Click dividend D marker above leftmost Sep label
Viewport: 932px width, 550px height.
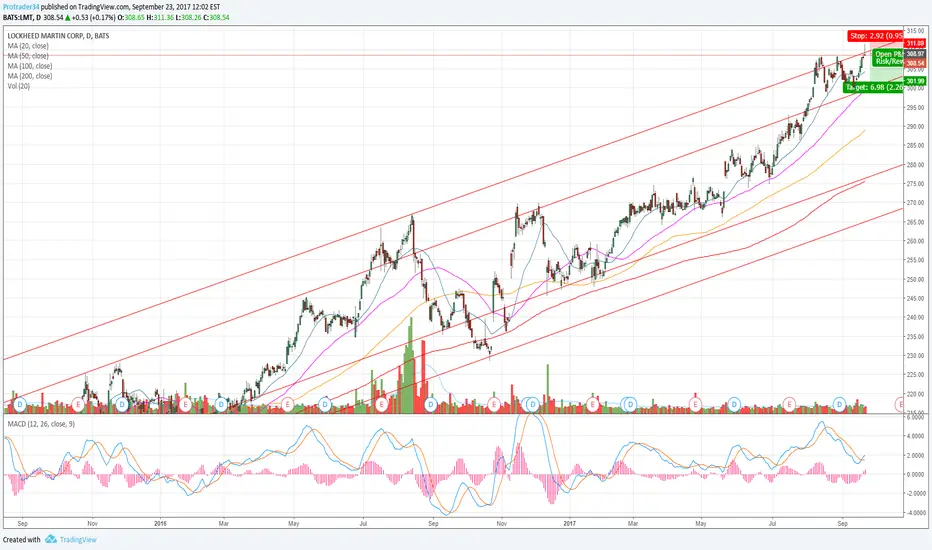coord(20,404)
